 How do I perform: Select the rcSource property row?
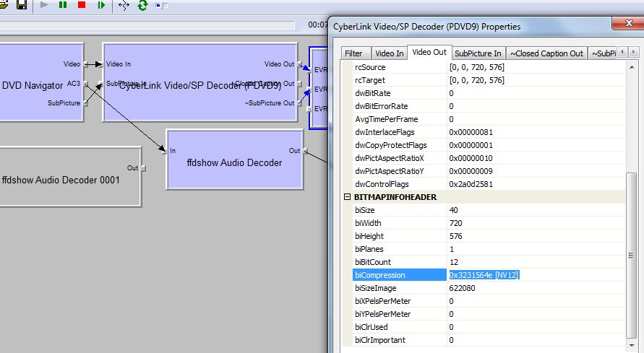(x=489, y=67)
